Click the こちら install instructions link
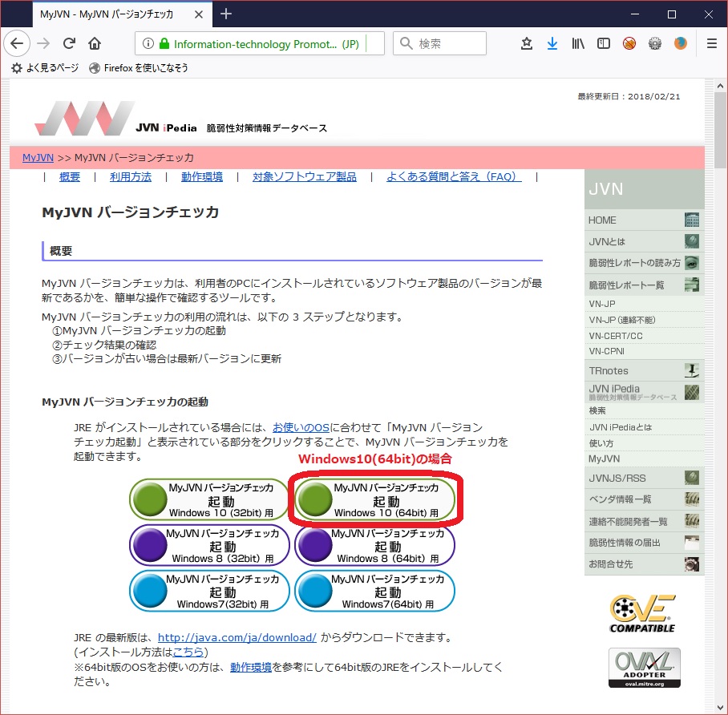 point(188,652)
